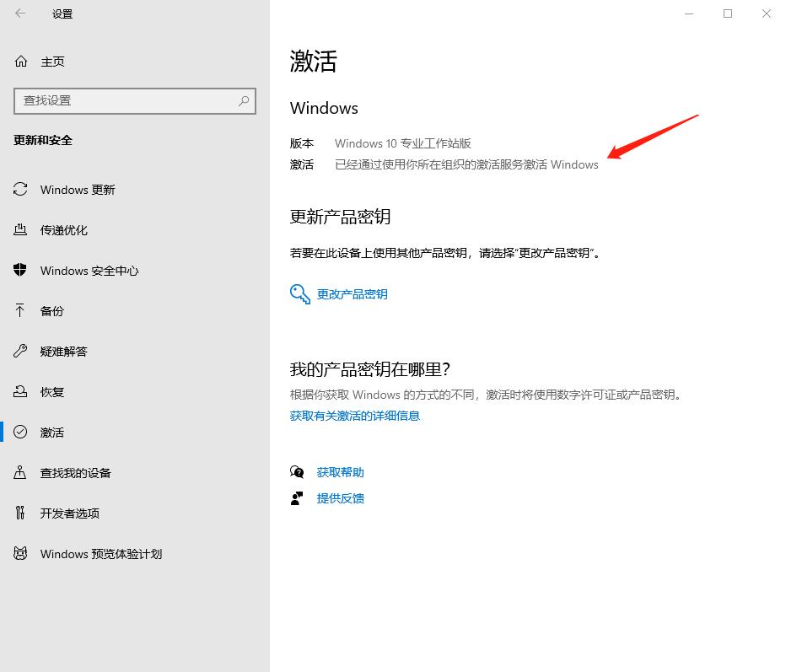The image size is (786, 672).
Task: Click the 激活 sidebar entry
Action: (51, 433)
